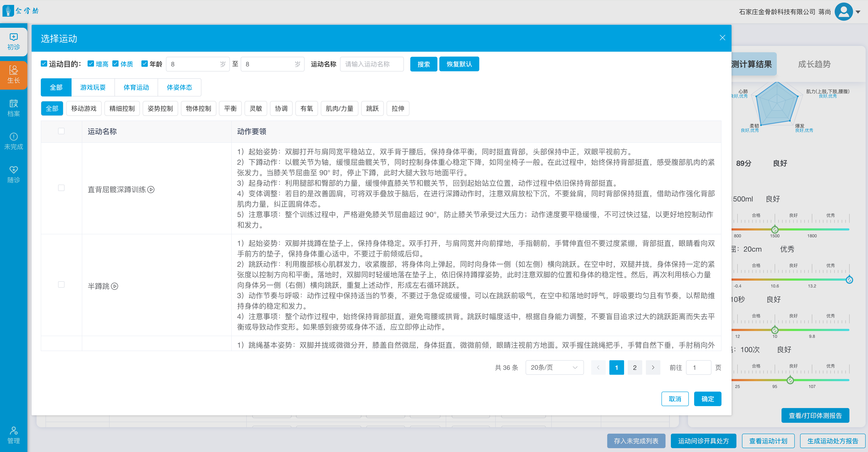Check the 半蹲跳 row checkbox
868x452 pixels.
click(61, 284)
